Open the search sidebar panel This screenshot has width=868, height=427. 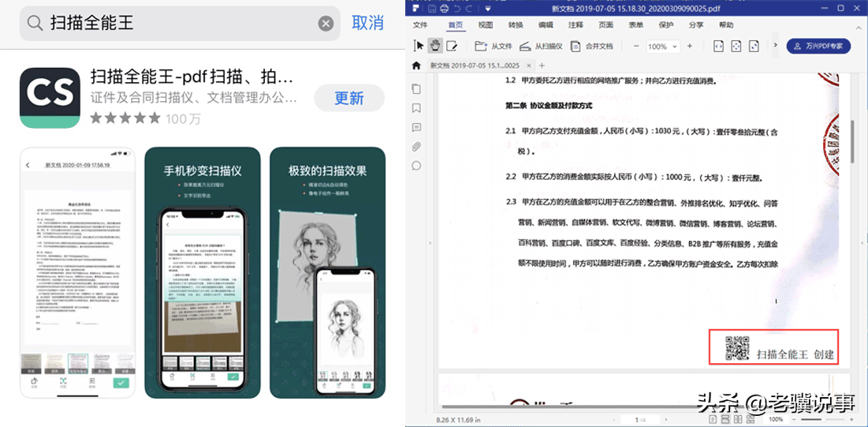point(416,166)
